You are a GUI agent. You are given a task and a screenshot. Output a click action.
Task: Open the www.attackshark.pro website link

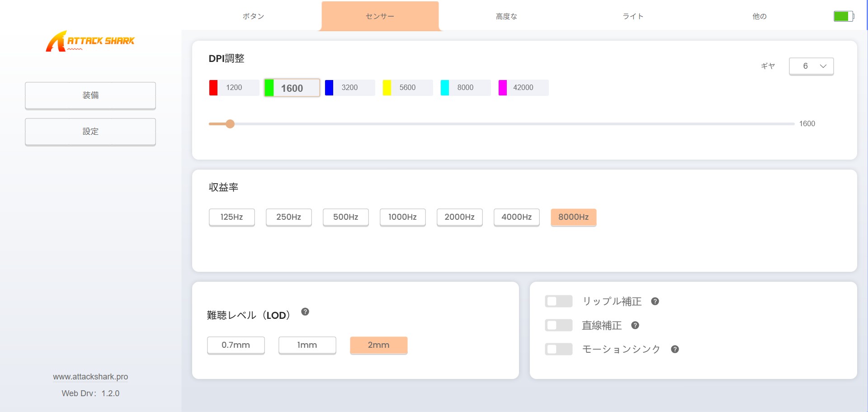pyautogui.click(x=90, y=377)
